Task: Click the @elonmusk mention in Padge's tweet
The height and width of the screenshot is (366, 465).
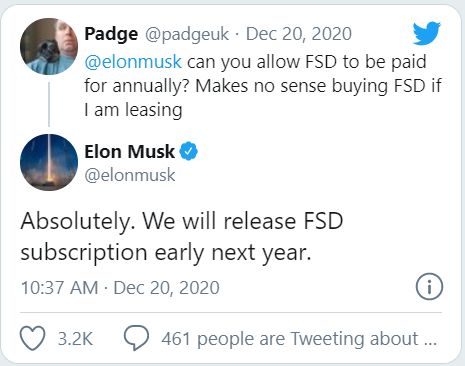Action: (x=133, y=62)
